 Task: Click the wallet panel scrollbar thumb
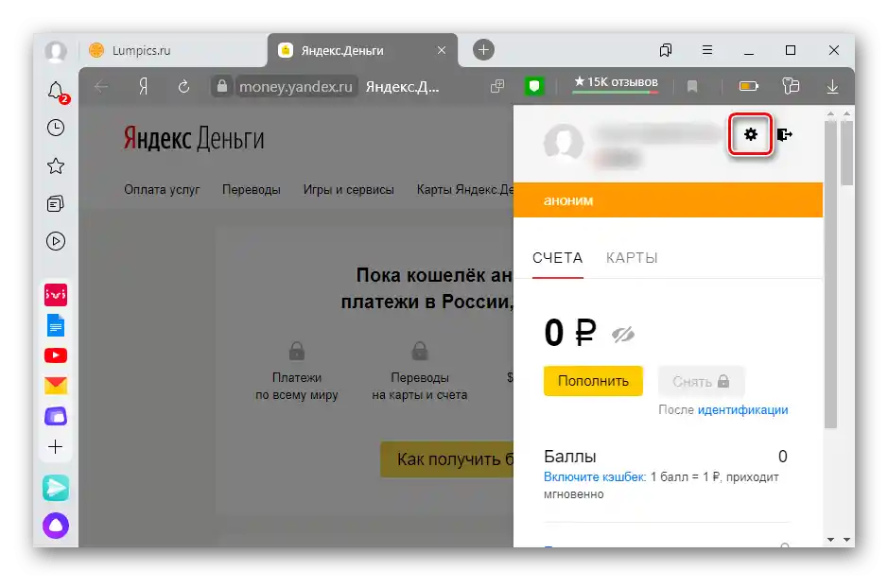(830, 274)
